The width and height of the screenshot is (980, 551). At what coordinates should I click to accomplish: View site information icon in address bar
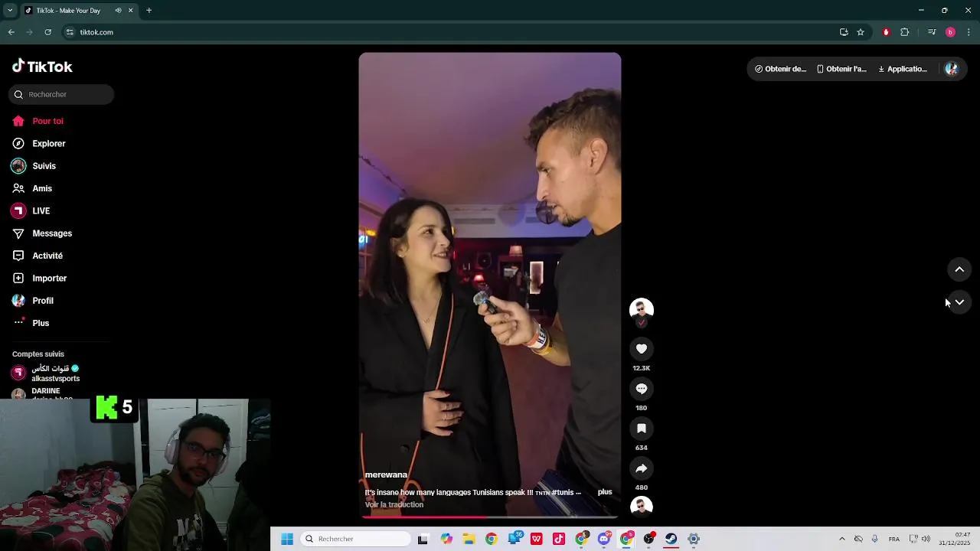(x=70, y=32)
